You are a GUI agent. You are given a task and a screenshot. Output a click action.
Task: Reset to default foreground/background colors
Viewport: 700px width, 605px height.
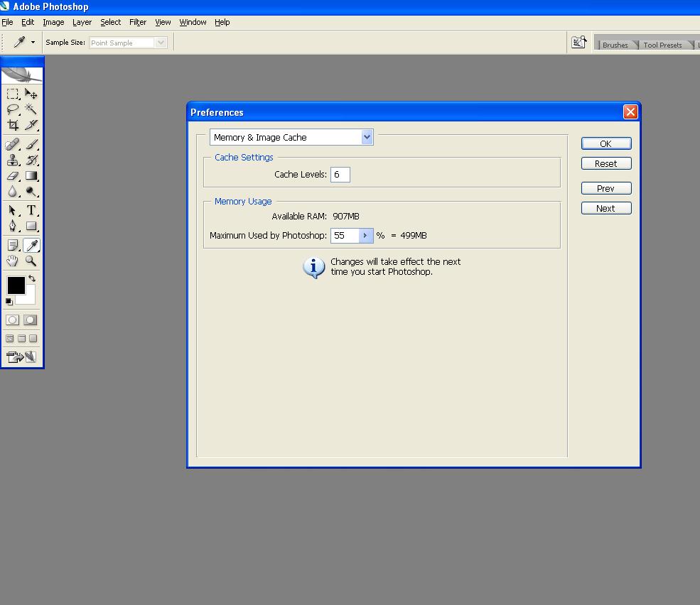[9, 302]
